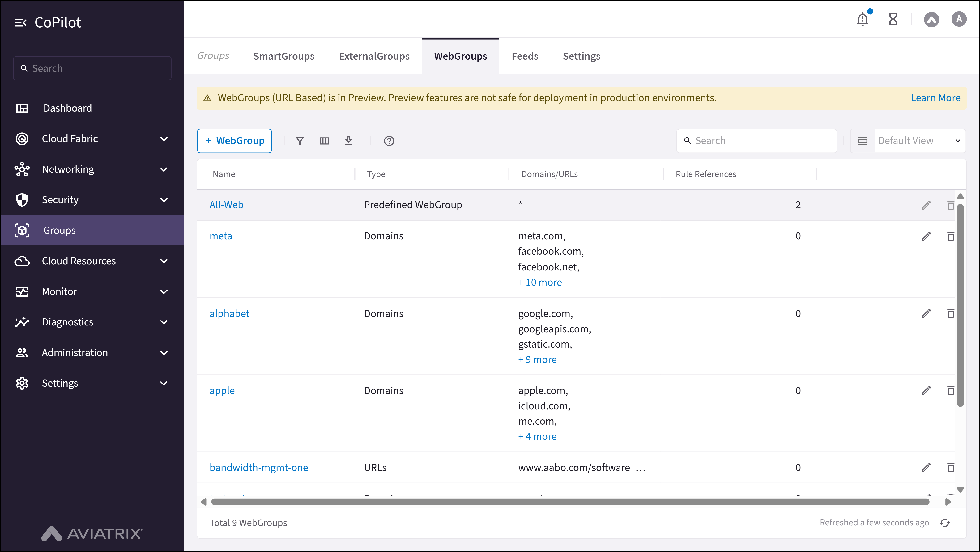Collapse the CoPilot sidebar menu icon

[x=21, y=23]
